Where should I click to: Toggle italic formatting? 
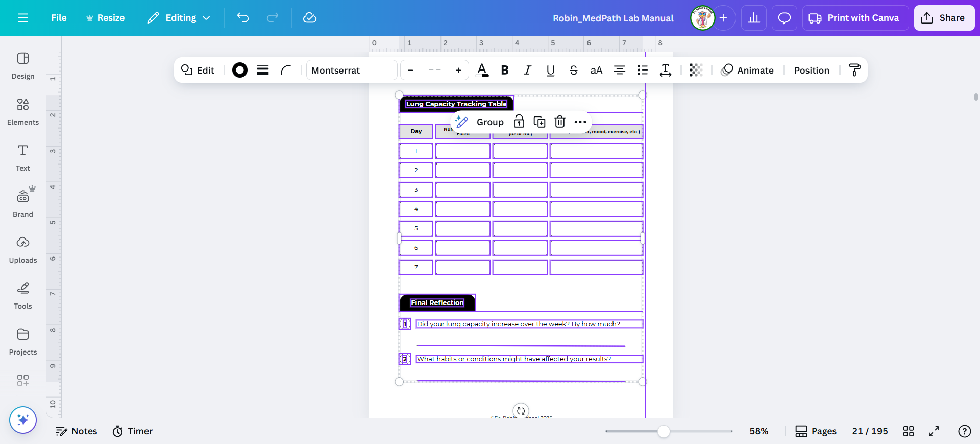click(528, 70)
